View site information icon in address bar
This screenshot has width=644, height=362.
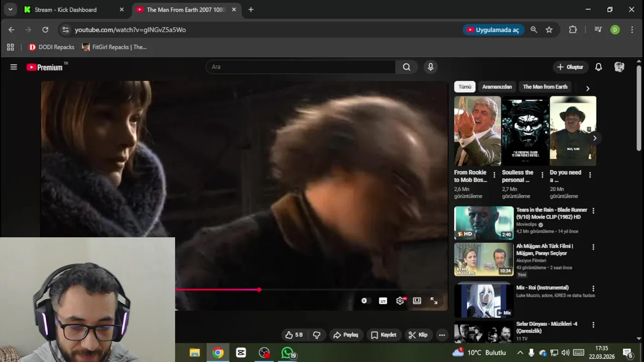pyautogui.click(x=65, y=30)
